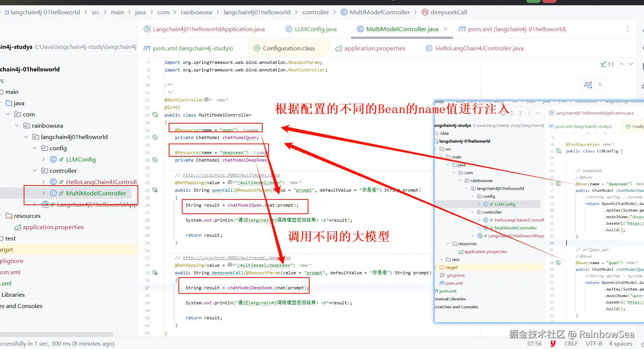644x349 pixels.
Task: Click gutter icon beside chatModelQwen field
Action: coord(155,137)
